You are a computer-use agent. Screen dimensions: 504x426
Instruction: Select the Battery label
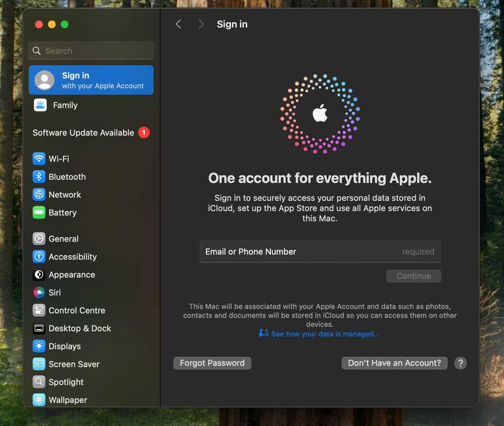(63, 212)
